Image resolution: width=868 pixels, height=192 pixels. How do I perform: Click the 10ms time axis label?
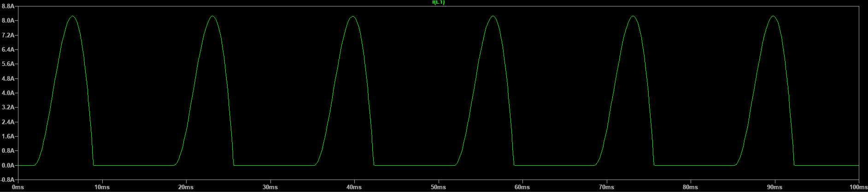[102, 187]
